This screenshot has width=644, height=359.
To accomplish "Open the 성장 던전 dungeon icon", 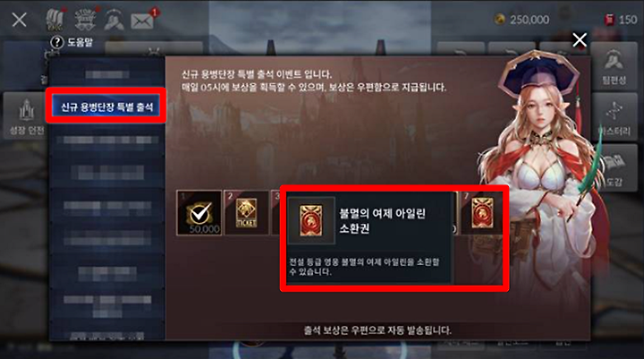I will tap(26, 116).
